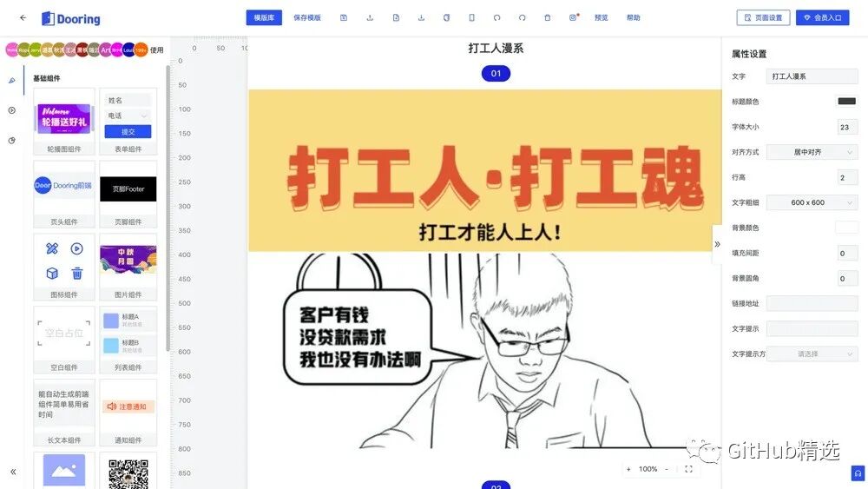Select the 长文本组件 long text component
This screenshot has height=489, width=868.
point(64,413)
